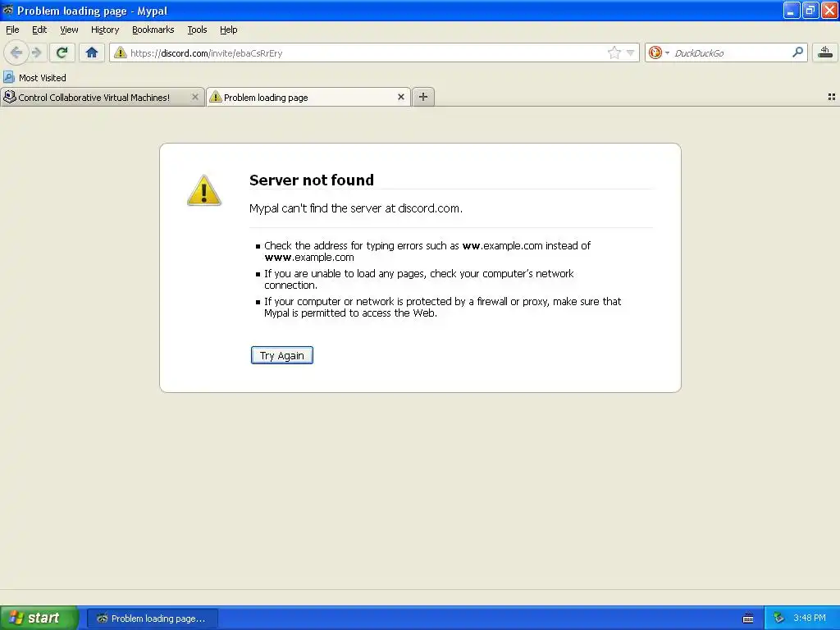Bookmark this page with the star
Image resolution: width=840 pixels, height=630 pixels.
click(x=614, y=52)
